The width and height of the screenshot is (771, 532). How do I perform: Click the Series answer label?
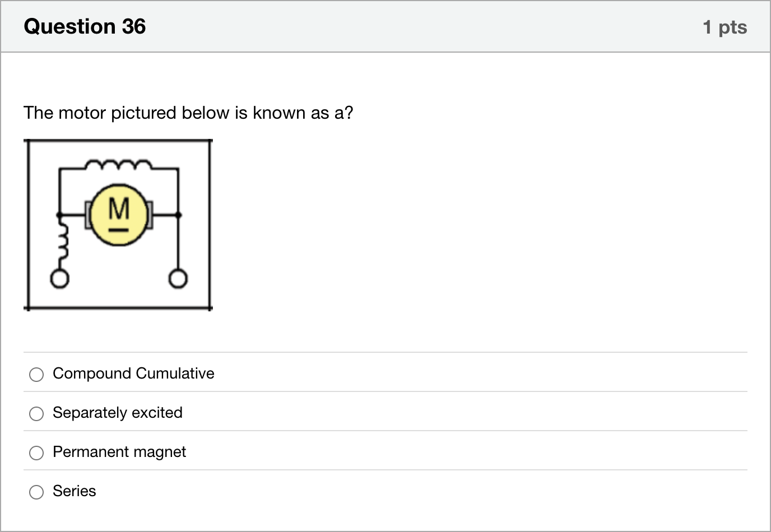(x=75, y=491)
